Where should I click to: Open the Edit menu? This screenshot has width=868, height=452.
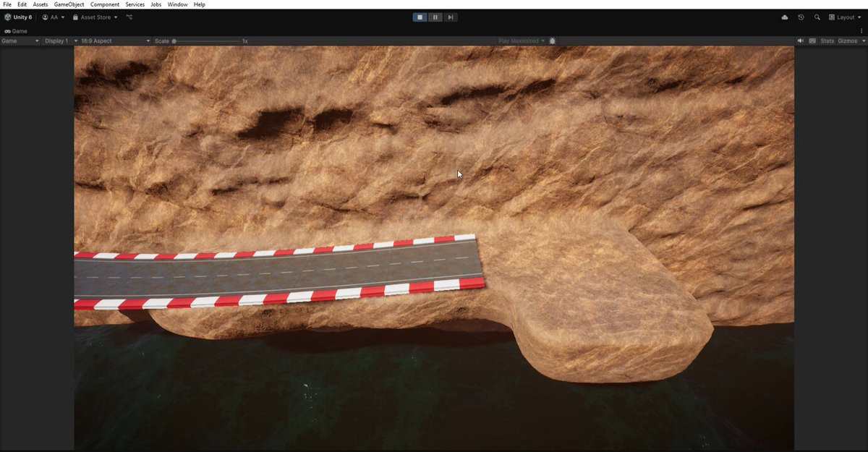[22, 4]
